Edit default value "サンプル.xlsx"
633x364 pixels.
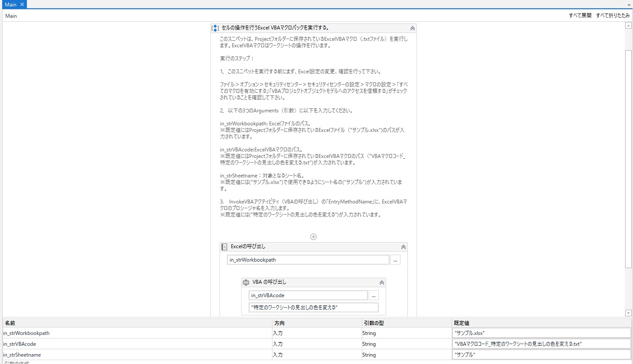click(x=541, y=333)
